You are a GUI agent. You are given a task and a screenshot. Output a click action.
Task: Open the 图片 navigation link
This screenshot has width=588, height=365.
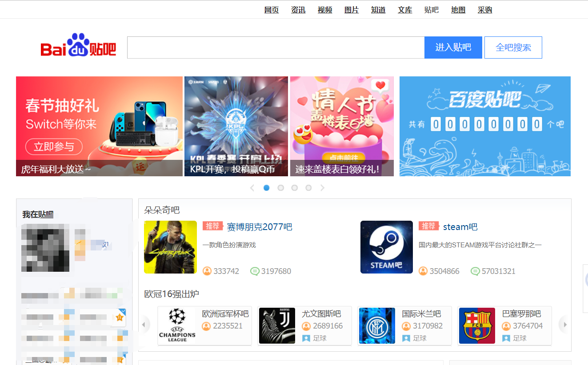click(x=352, y=10)
